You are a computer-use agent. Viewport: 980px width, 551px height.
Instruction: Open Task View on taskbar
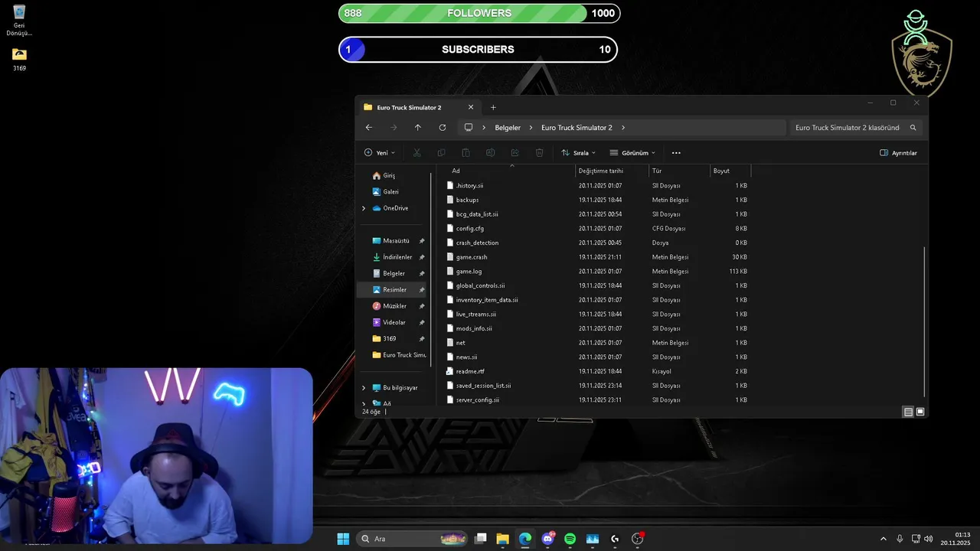(480, 539)
